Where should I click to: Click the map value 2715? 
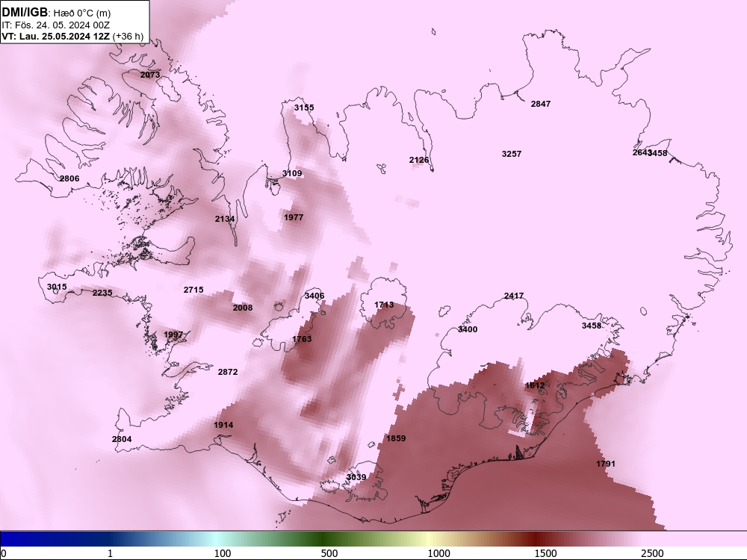tap(193, 290)
